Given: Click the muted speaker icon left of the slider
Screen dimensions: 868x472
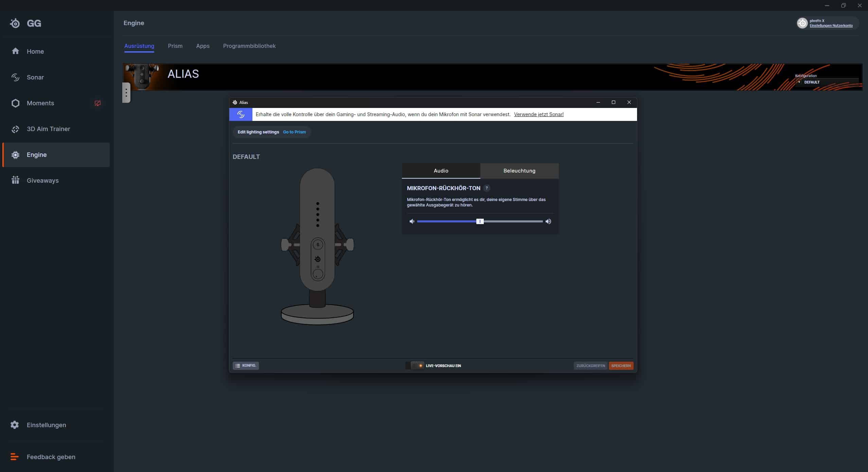Looking at the screenshot, I should (x=412, y=221).
